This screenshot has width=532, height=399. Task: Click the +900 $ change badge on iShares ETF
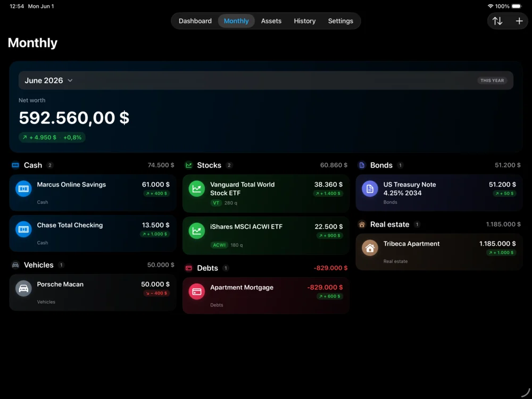(x=329, y=236)
